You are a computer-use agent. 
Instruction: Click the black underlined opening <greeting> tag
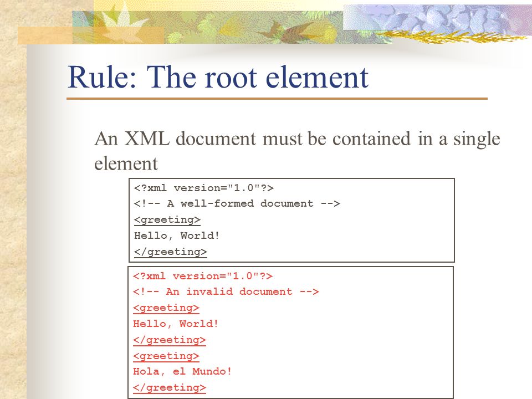pyautogui.click(x=167, y=220)
